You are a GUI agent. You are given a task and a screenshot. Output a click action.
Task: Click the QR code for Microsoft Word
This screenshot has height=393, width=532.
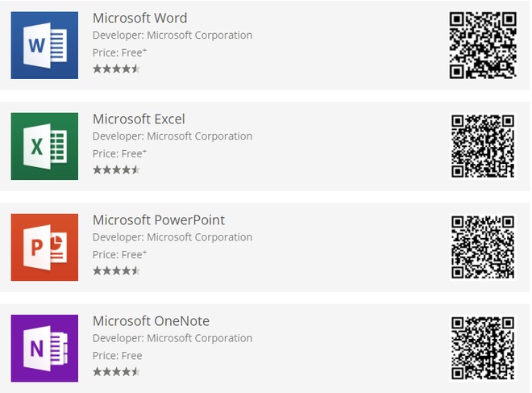(x=483, y=45)
